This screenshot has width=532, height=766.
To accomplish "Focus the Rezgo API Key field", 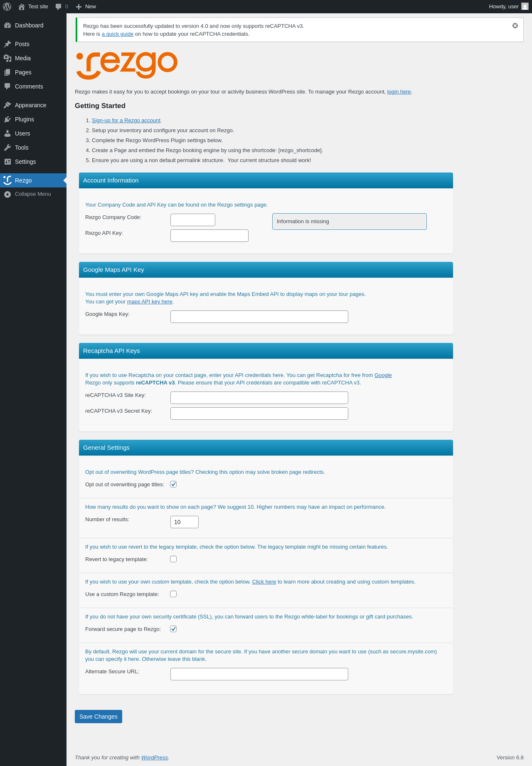I will [209, 236].
